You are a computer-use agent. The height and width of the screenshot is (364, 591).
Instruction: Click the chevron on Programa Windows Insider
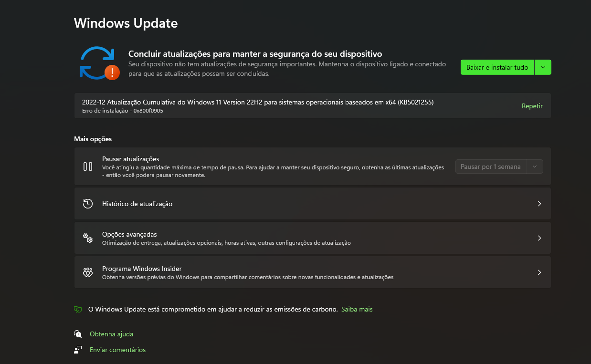539,272
